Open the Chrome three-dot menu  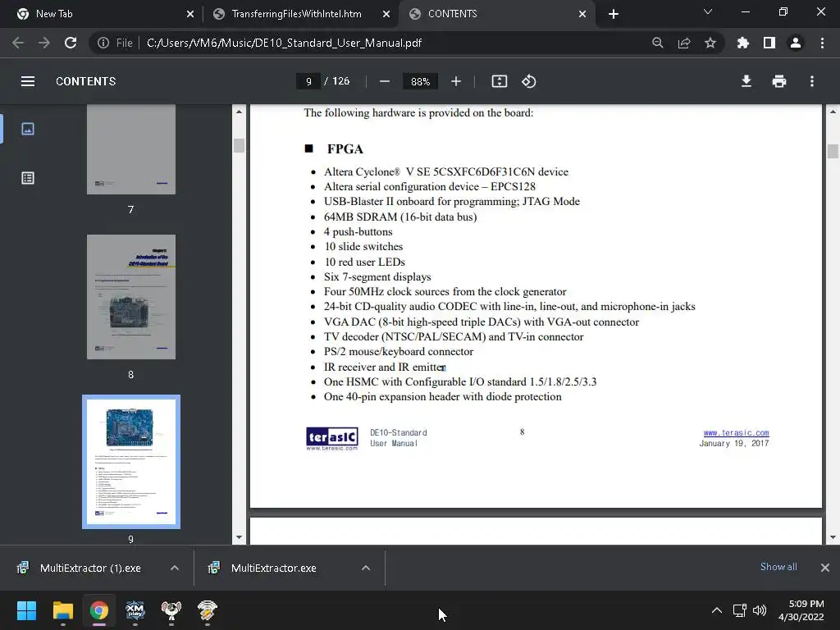pyautogui.click(x=822, y=43)
